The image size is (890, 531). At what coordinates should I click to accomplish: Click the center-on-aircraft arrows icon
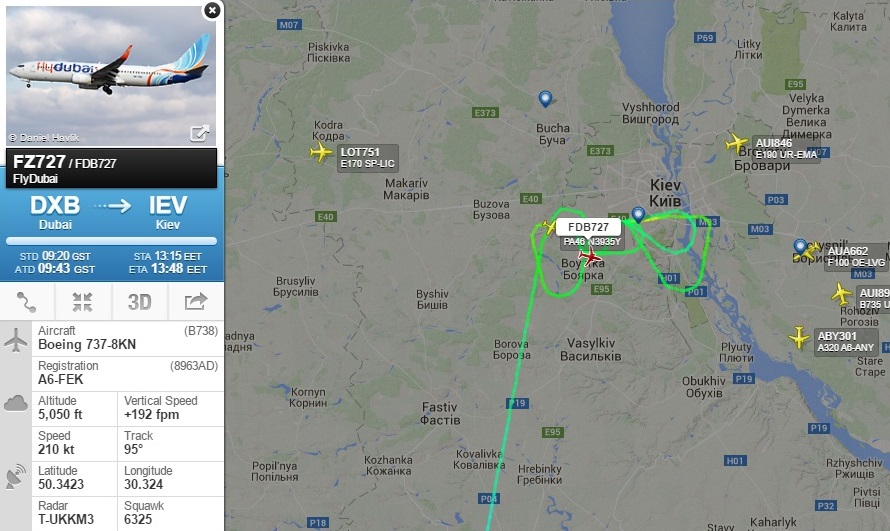pyautogui.click(x=83, y=302)
